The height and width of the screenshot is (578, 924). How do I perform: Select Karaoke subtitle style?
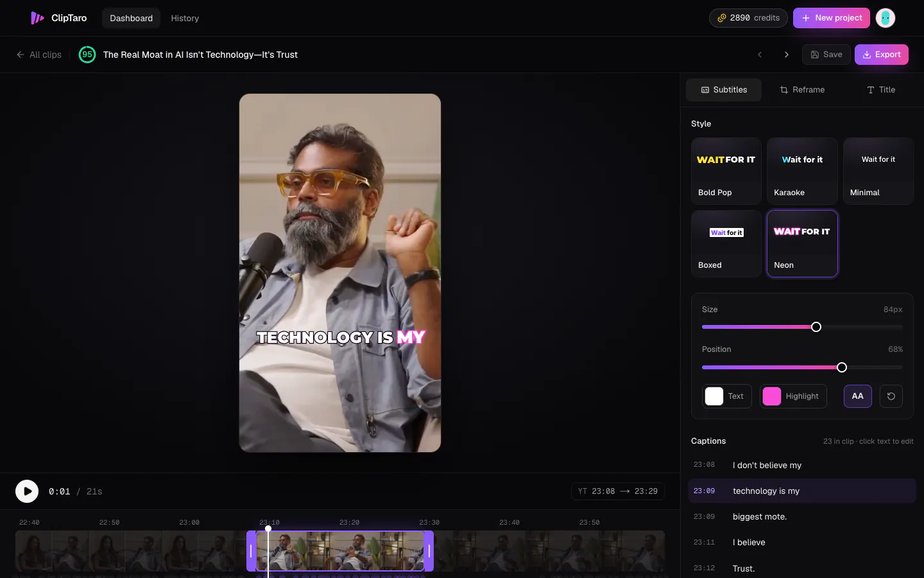coord(802,171)
